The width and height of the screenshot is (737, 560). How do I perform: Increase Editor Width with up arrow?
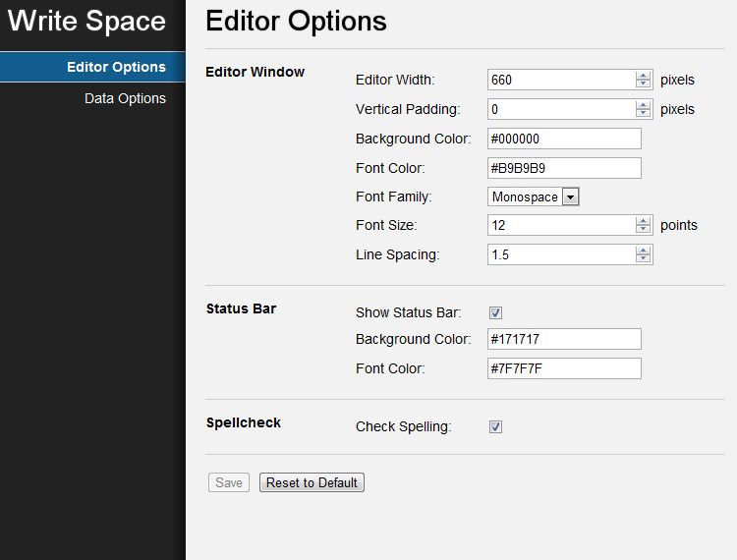click(x=643, y=76)
